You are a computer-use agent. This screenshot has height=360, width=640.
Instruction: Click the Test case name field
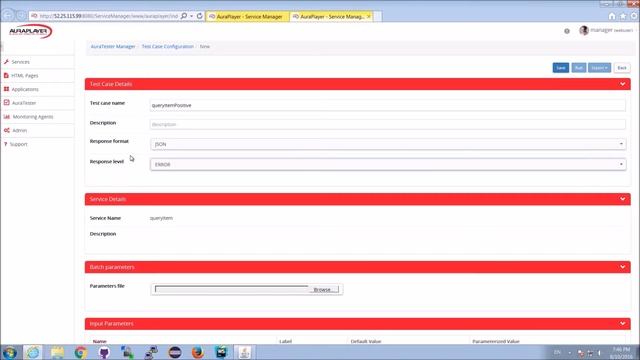[x=388, y=105]
